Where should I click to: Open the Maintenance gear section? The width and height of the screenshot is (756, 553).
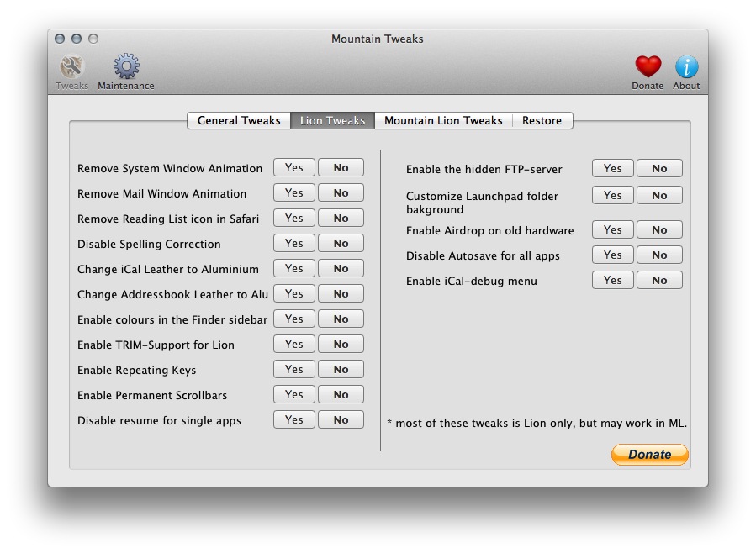pyautogui.click(x=126, y=73)
